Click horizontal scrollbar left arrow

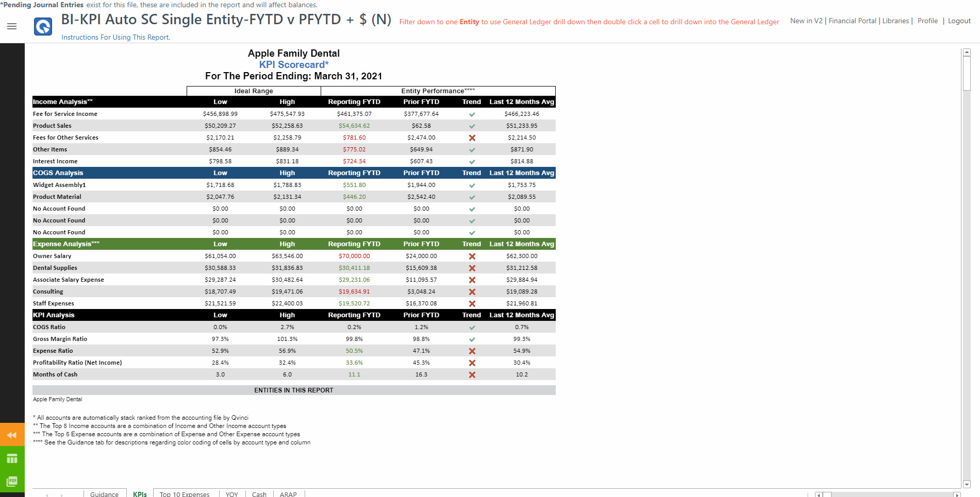tap(819, 495)
